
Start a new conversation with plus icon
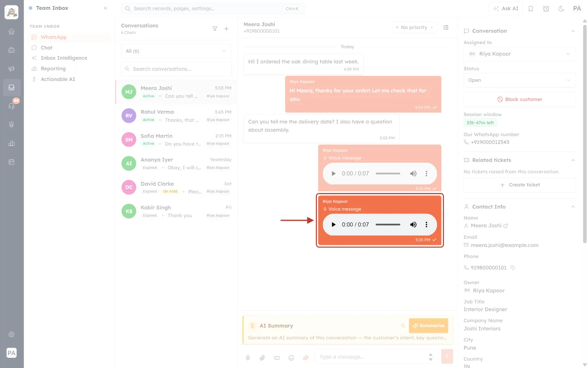tap(226, 29)
